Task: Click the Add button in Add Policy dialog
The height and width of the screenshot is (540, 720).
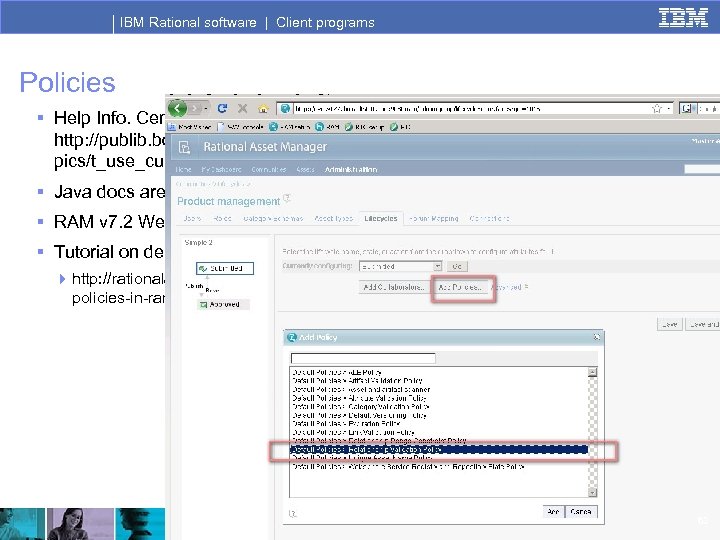Action: [553, 512]
